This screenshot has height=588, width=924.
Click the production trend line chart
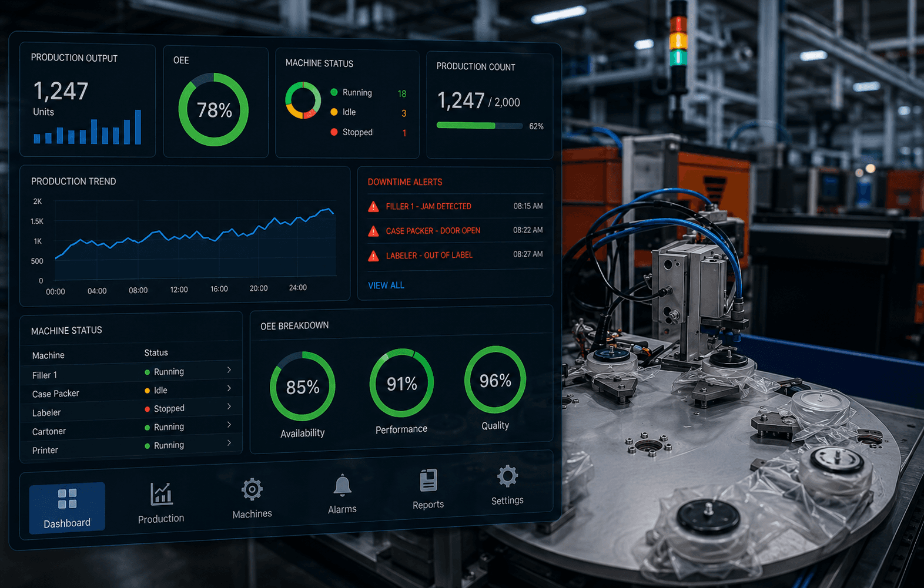195,241
